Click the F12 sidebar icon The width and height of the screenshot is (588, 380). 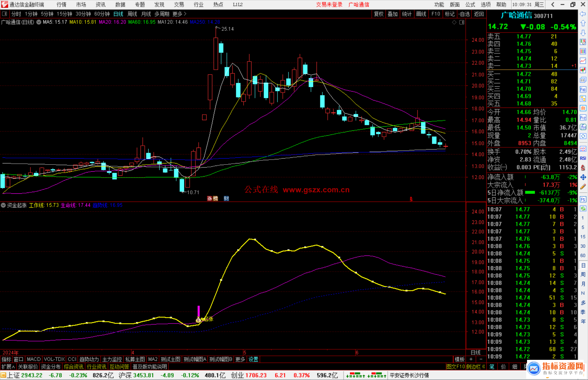(583, 118)
